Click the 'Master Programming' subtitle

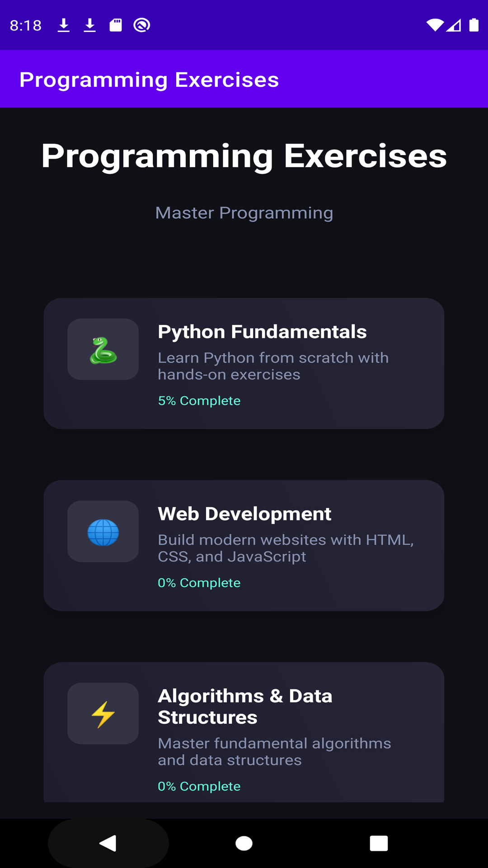[244, 213]
